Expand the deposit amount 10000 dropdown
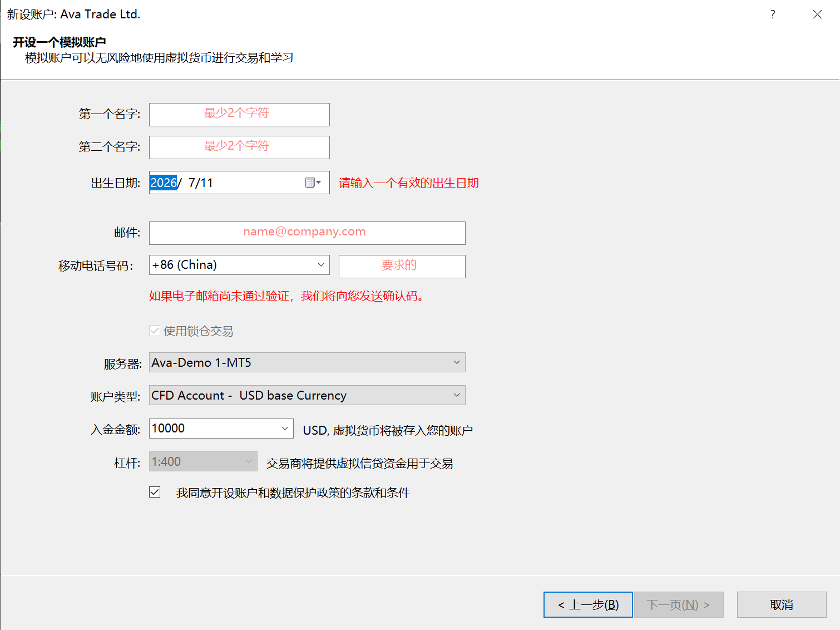 coord(285,429)
